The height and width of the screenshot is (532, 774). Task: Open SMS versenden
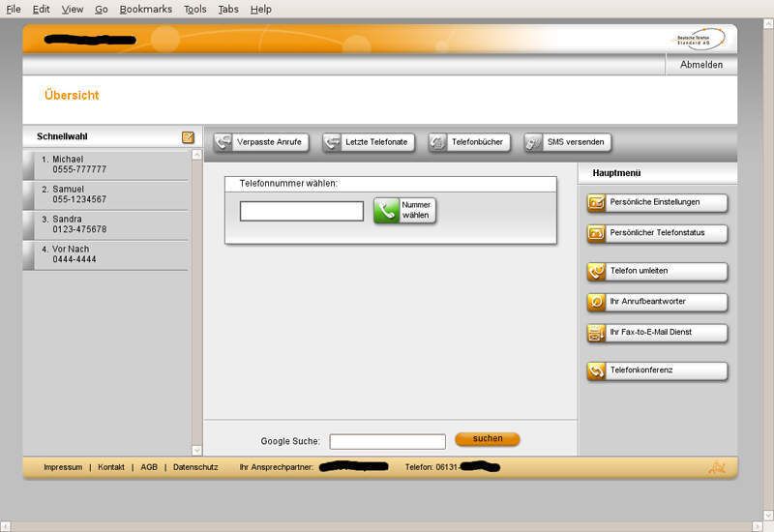tap(568, 142)
